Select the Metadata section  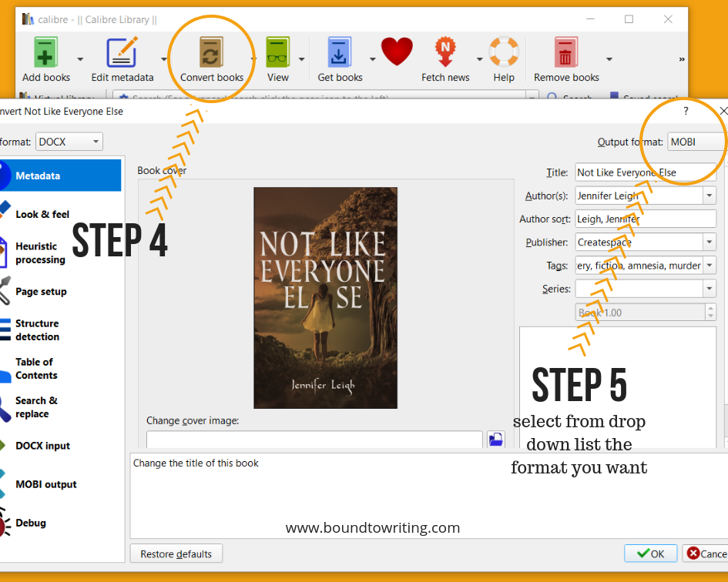[60, 176]
